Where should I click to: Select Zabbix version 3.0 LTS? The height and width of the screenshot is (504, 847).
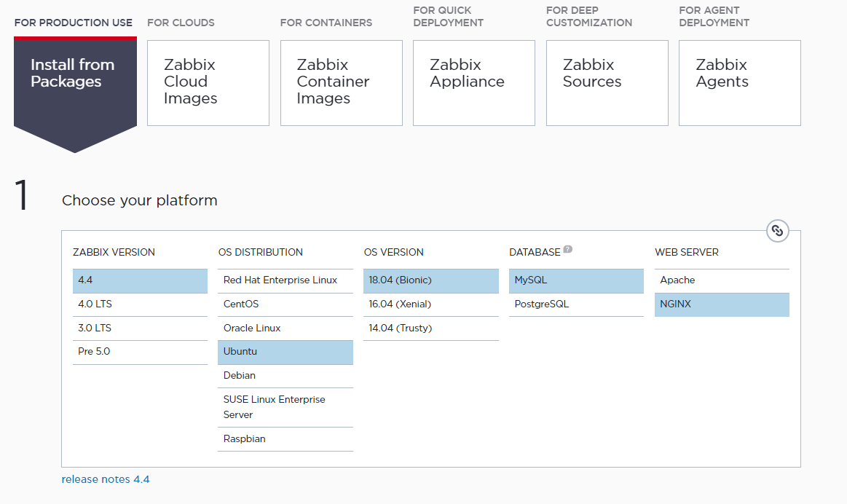click(x=140, y=328)
